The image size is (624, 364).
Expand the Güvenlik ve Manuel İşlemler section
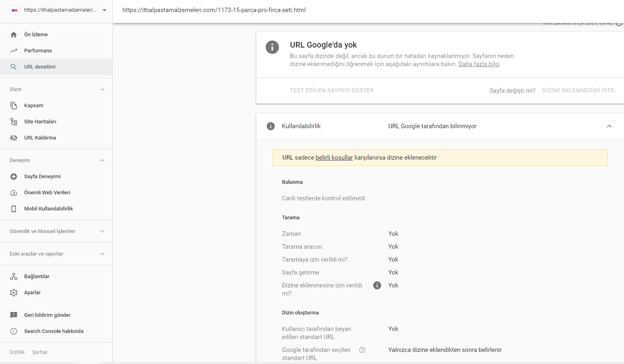click(102, 231)
